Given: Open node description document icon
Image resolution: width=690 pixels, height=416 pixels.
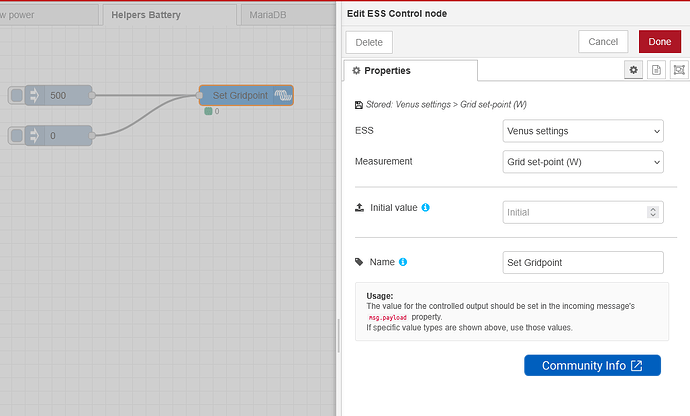Looking at the screenshot, I should pos(656,70).
